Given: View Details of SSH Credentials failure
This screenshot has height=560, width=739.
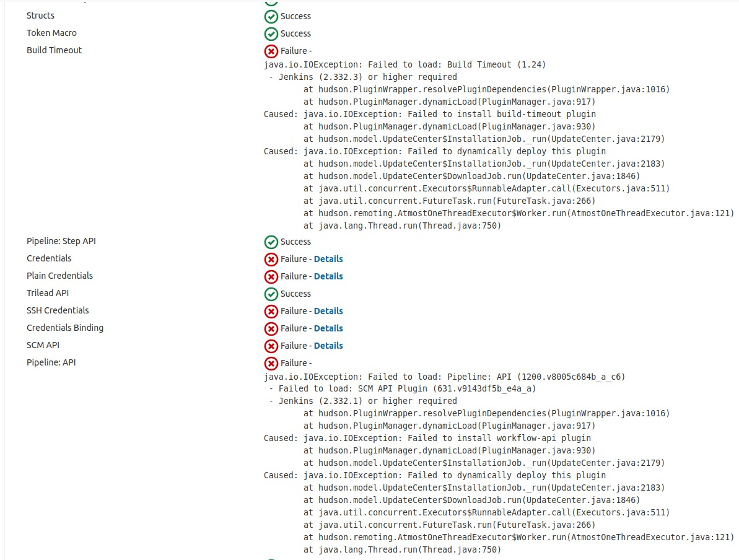Looking at the screenshot, I should [328, 311].
